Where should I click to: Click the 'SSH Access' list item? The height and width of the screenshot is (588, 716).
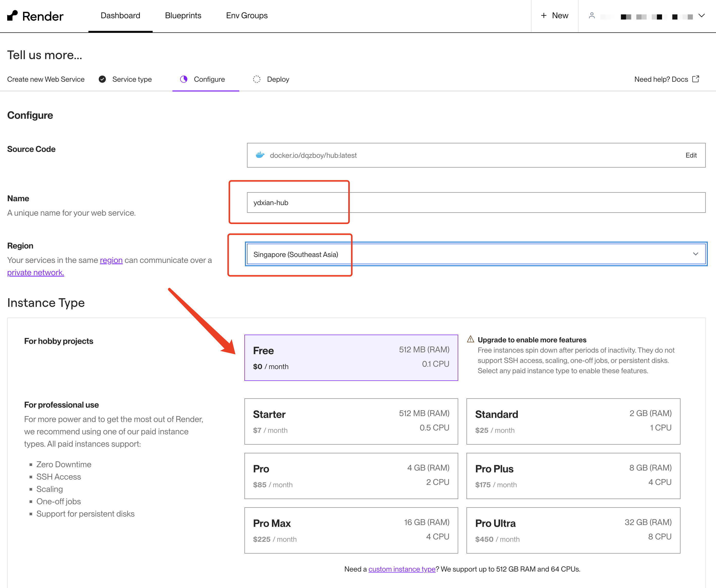59,476
